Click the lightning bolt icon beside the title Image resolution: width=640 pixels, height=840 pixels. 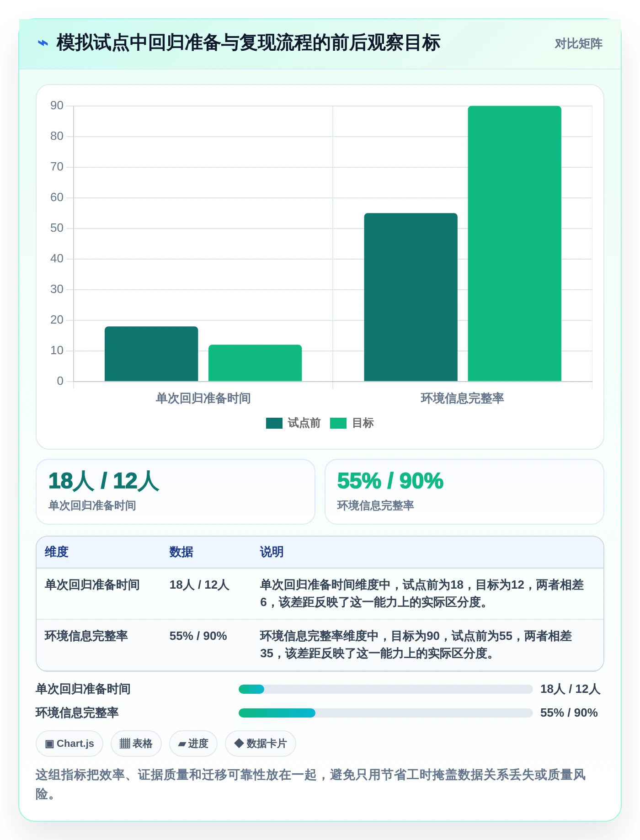[43, 43]
